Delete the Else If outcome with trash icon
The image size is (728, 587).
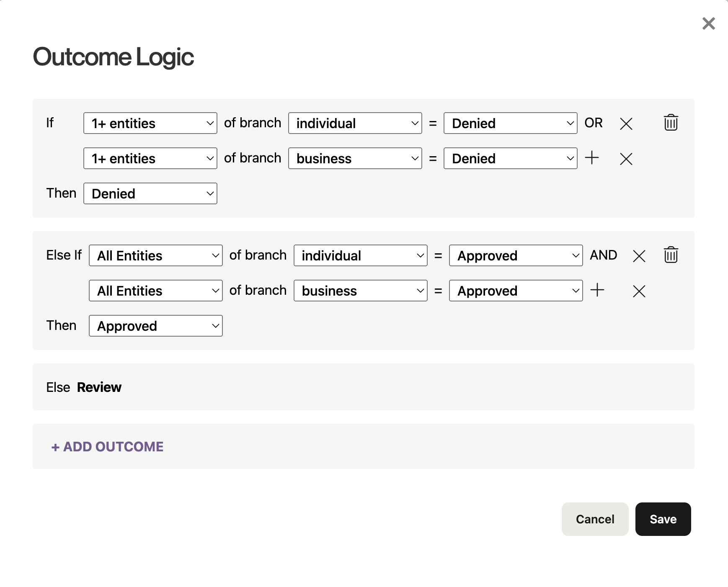(x=671, y=255)
